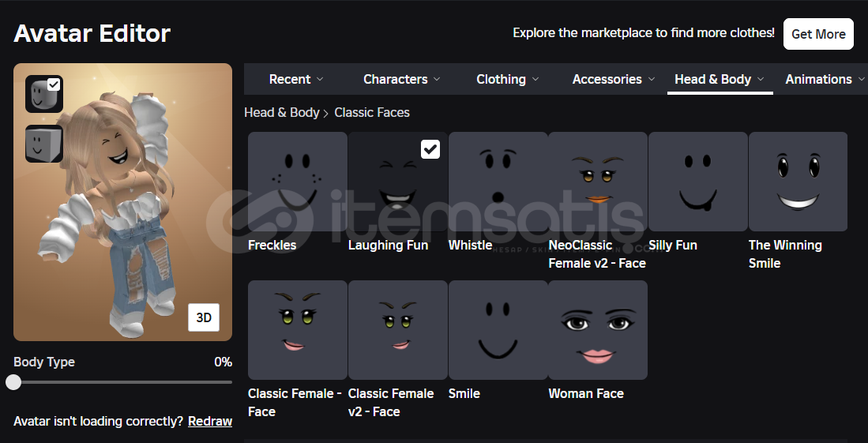Toggle the rounded head avatar preview checkbox

(54, 84)
